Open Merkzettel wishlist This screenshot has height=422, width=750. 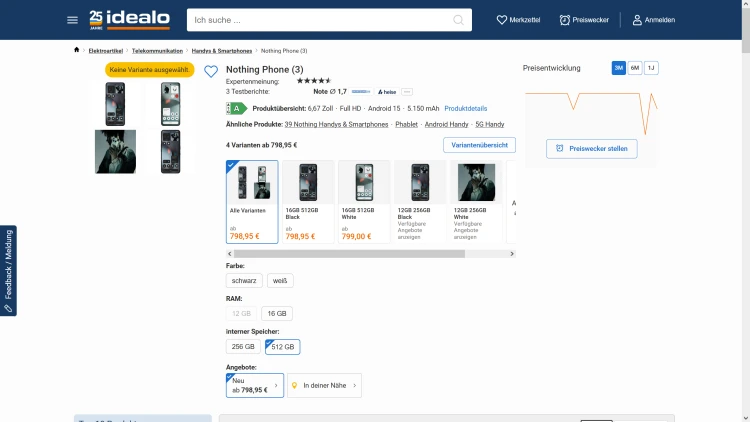tap(518, 20)
